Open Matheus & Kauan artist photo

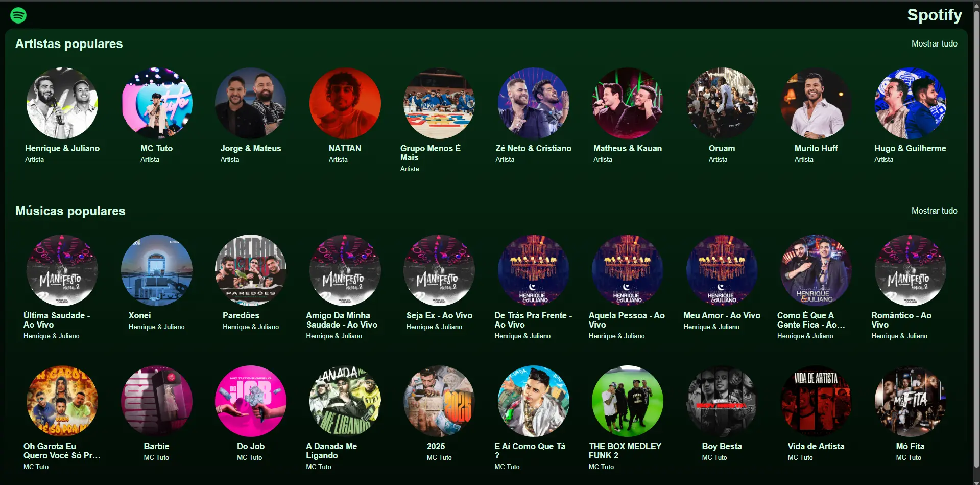628,103
